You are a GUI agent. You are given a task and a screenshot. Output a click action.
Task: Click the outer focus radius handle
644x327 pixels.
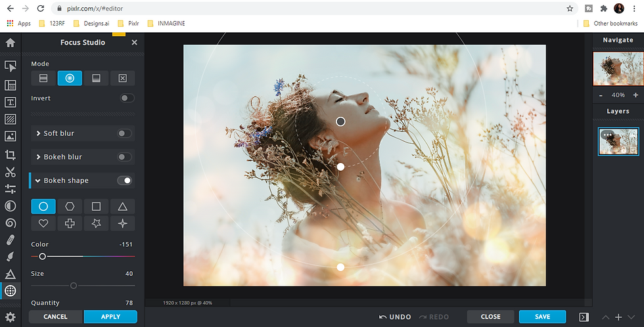(x=340, y=267)
